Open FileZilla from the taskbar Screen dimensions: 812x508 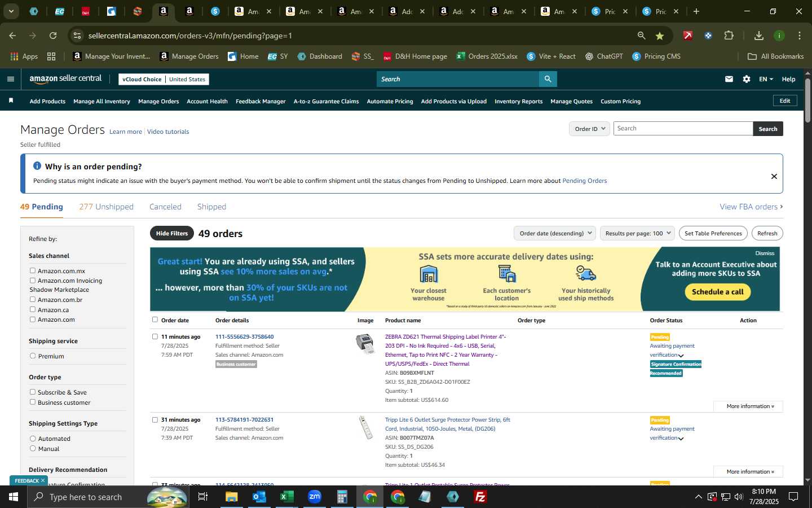pyautogui.click(x=480, y=497)
